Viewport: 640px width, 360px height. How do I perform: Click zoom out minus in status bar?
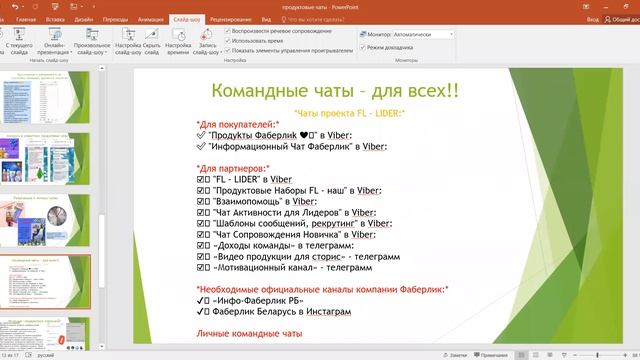[575, 356]
